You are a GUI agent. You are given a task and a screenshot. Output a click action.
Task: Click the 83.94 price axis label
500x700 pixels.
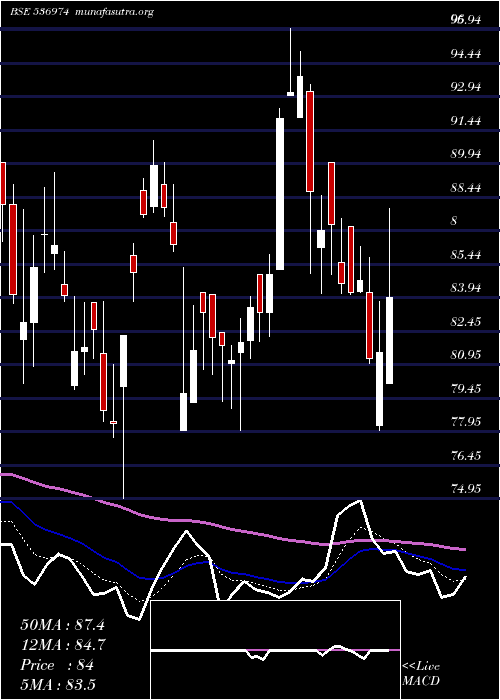pyautogui.click(x=466, y=288)
